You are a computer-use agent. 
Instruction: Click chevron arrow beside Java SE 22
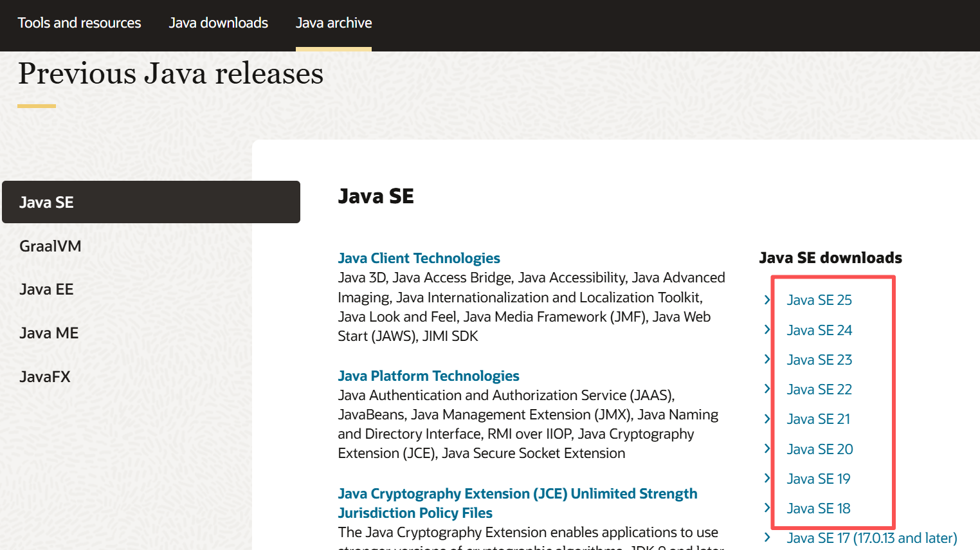[767, 389]
